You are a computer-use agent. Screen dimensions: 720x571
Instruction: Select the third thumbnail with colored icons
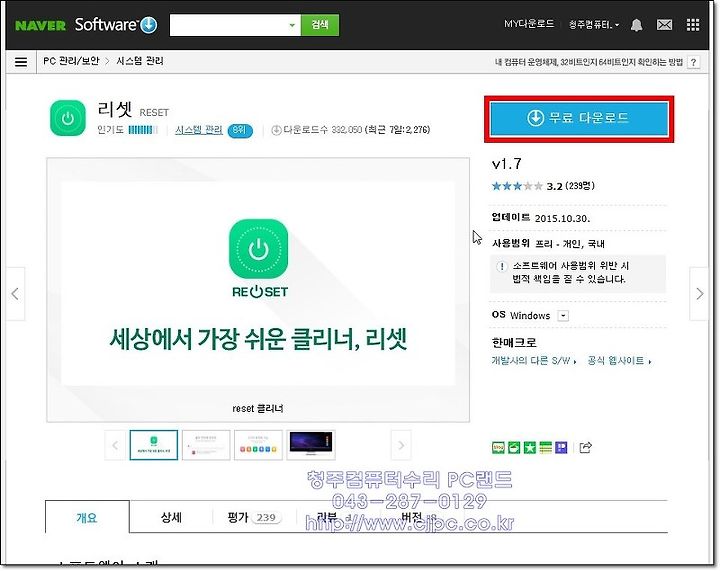coord(259,445)
